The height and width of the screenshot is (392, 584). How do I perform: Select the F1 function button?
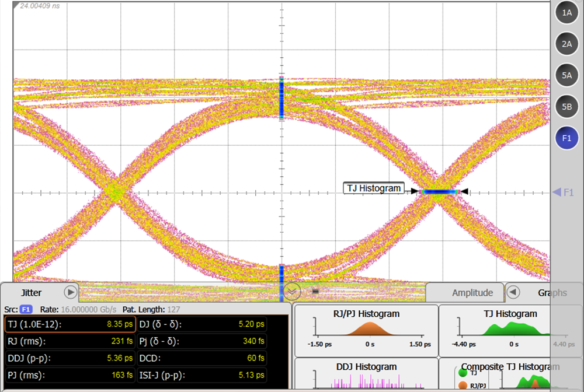(566, 138)
